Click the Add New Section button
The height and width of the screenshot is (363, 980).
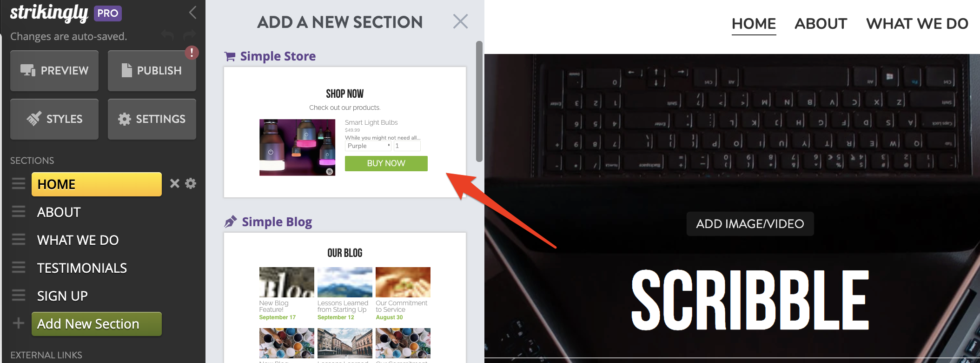tap(97, 324)
